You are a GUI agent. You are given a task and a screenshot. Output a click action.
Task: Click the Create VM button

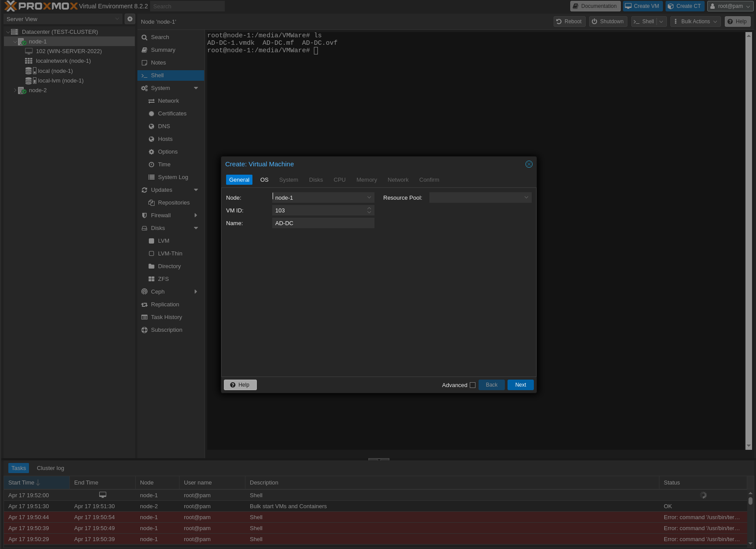pyautogui.click(x=642, y=6)
